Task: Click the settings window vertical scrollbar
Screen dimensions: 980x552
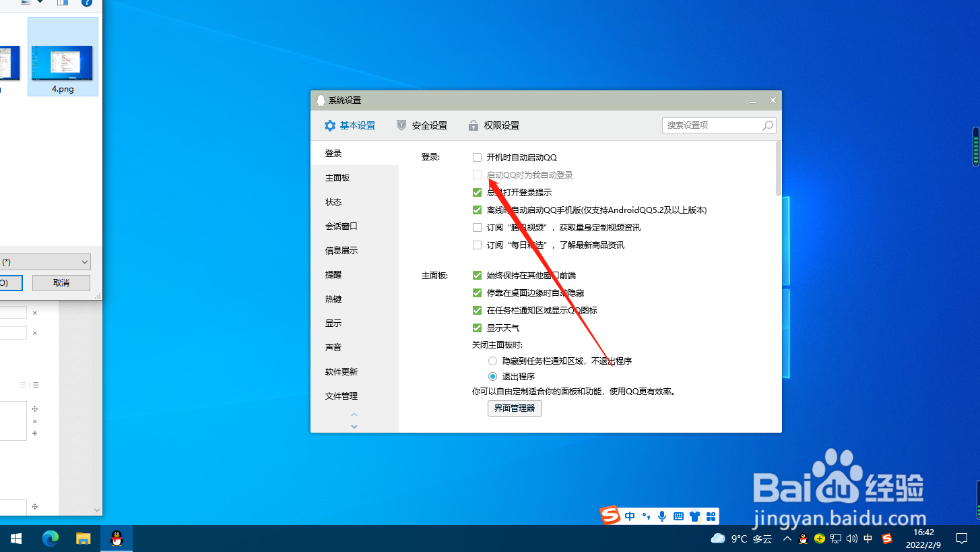Action: [x=779, y=168]
